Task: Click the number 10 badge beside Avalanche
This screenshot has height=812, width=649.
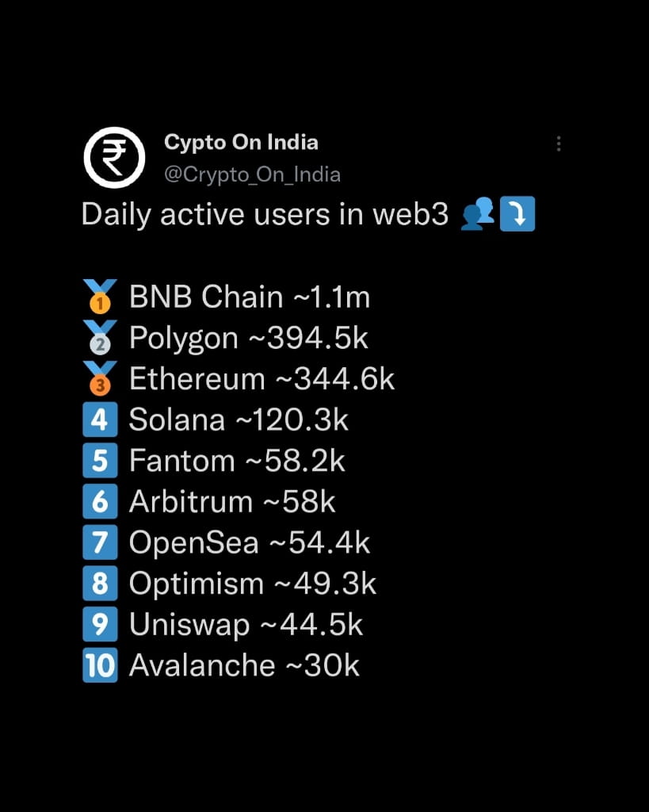Action: click(x=99, y=665)
